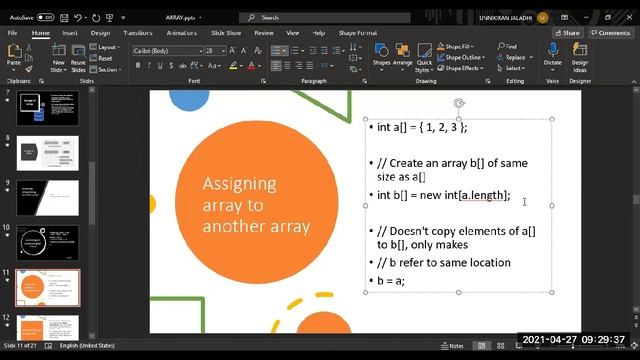Open the Notes pane from status bar

452,346
